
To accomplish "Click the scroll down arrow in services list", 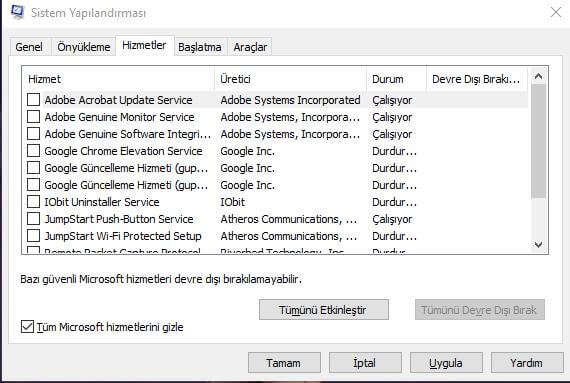I will [538, 245].
